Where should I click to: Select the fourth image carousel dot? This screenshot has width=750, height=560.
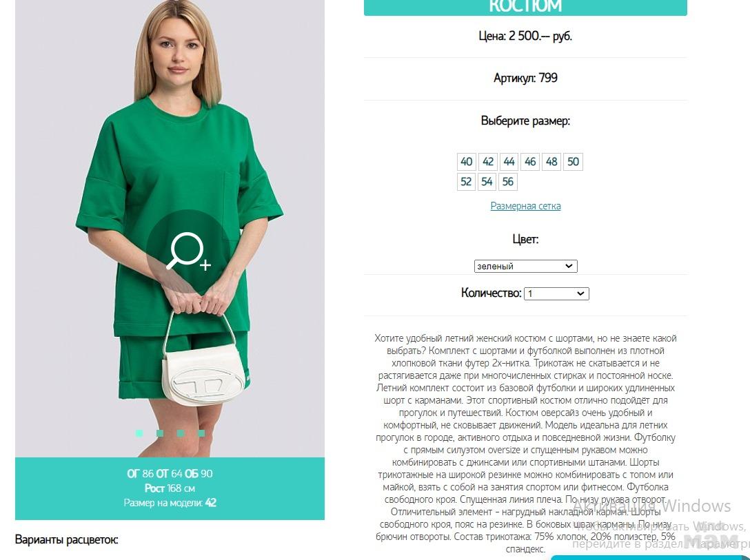(x=201, y=433)
